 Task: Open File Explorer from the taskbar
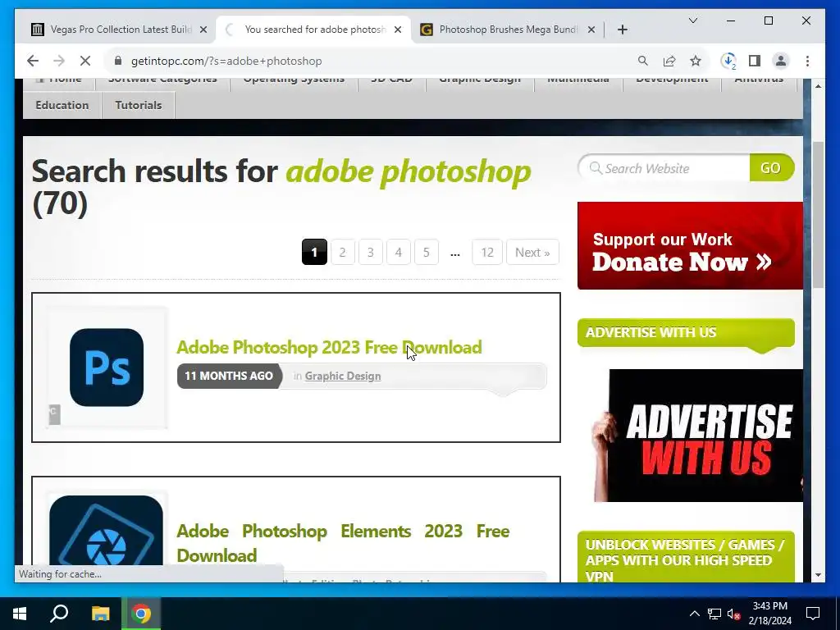(100, 614)
